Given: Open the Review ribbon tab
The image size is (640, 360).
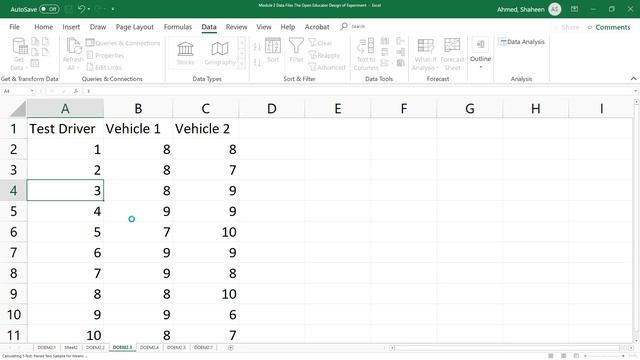Looking at the screenshot, I should pyautogui.click(x=236, y=27).
